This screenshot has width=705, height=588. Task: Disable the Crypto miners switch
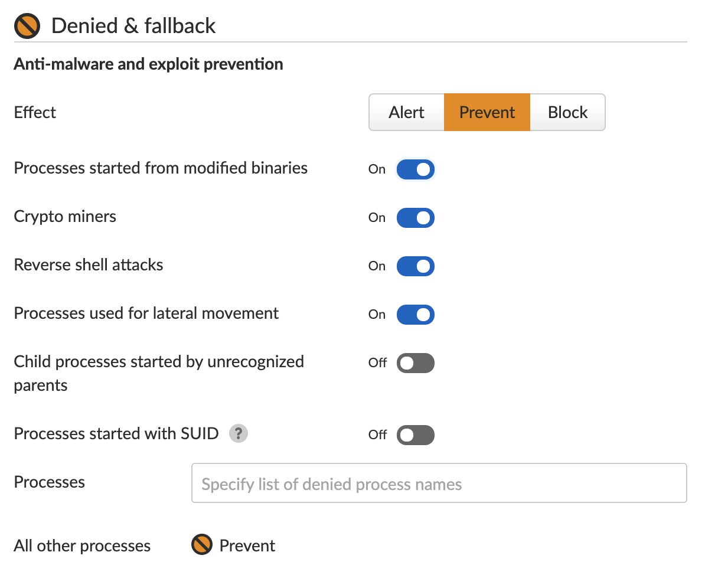click(x=416, y=218)
